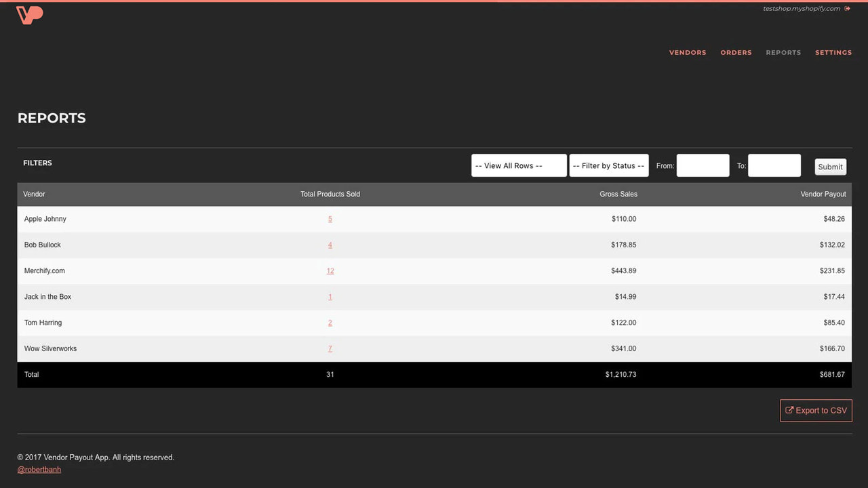Click testshop.myshopify.com in the header
The height and width of the screenshot is (488, 868).
click(x=802, y=8)
